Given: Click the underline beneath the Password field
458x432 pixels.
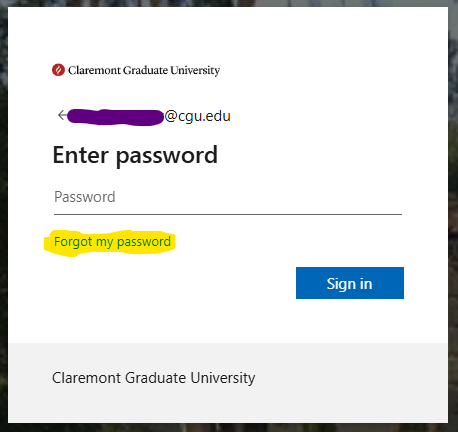Looking at the screenshot, I should coord(228,214).
